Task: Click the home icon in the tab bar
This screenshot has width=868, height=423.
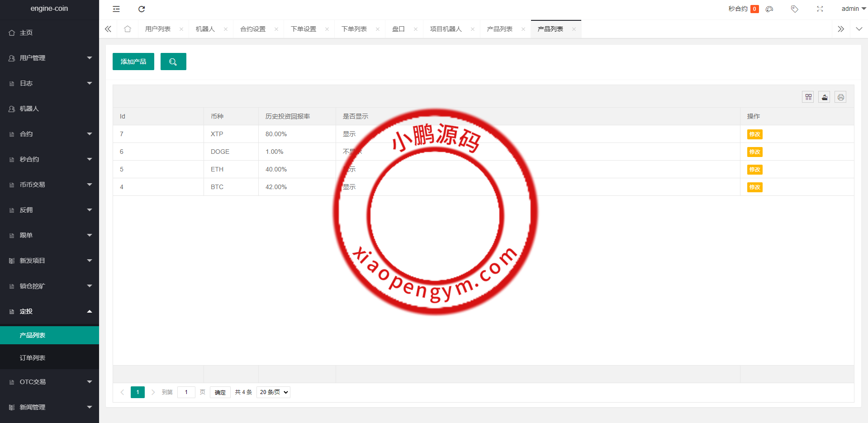Action: [x=127, y=29]
